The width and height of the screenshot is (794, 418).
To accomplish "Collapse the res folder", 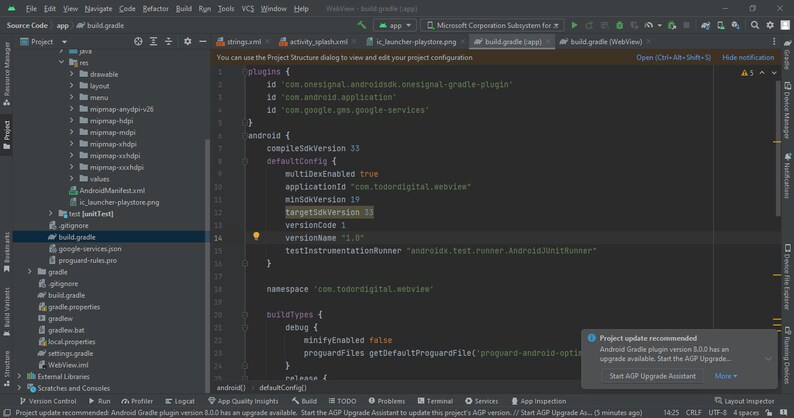I will coord(61,62).
